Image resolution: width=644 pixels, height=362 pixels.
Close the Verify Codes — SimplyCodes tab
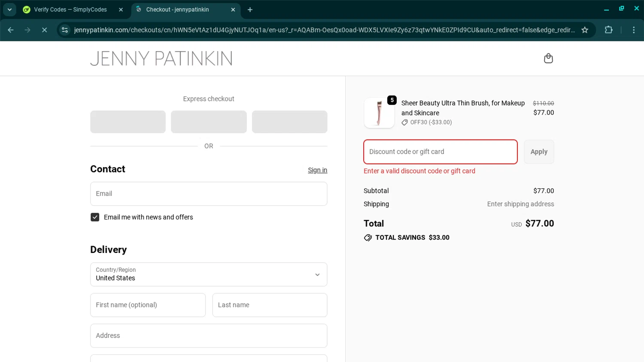[x=121, y=9]
